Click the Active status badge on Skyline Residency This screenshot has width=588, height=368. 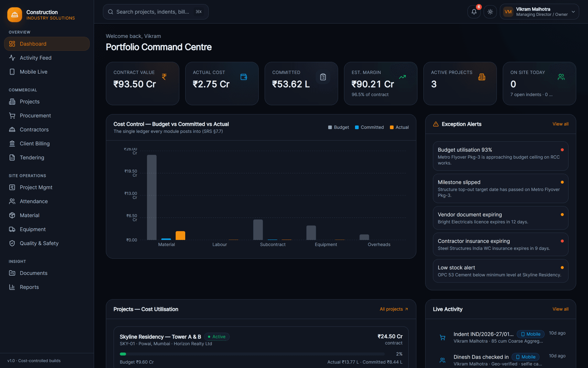(x=217, y=337)
